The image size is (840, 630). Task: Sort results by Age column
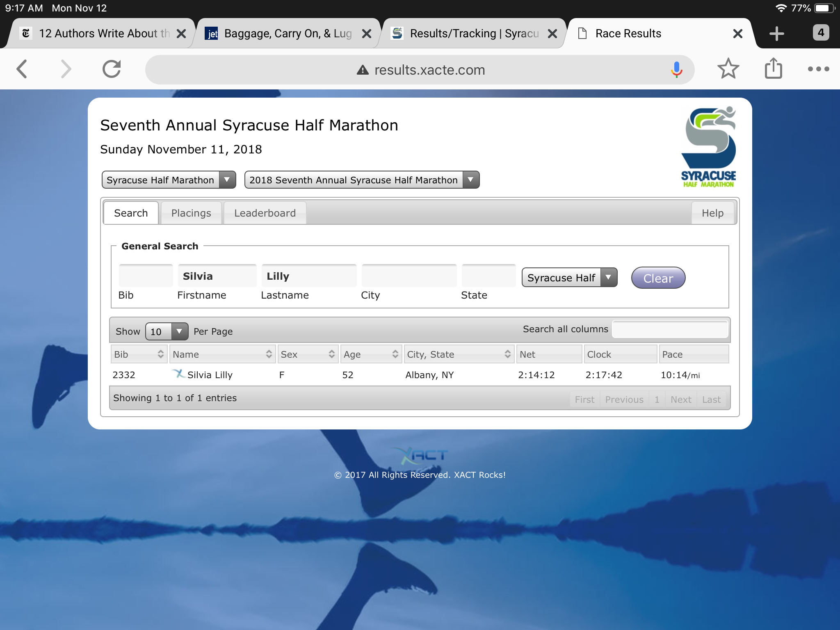tap(371, 354)
